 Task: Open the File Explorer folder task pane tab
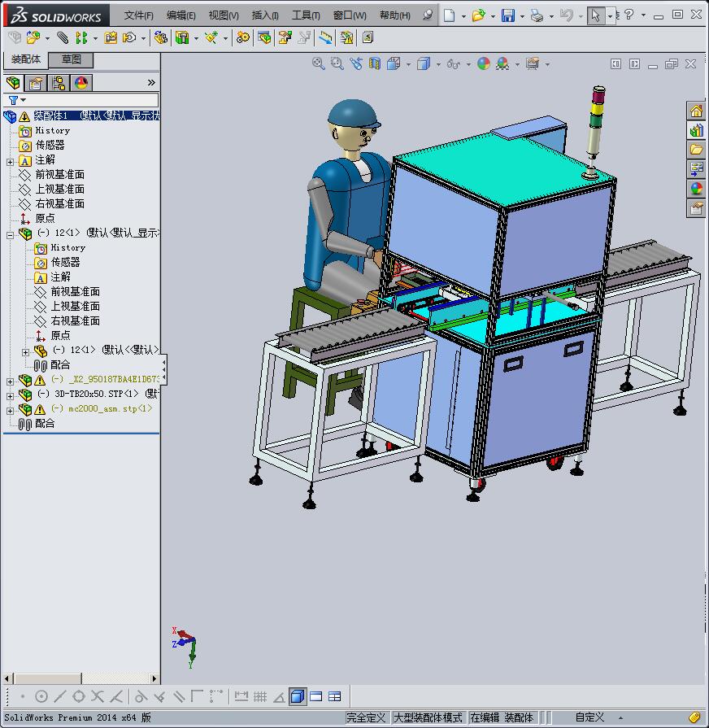click(696, 150)
